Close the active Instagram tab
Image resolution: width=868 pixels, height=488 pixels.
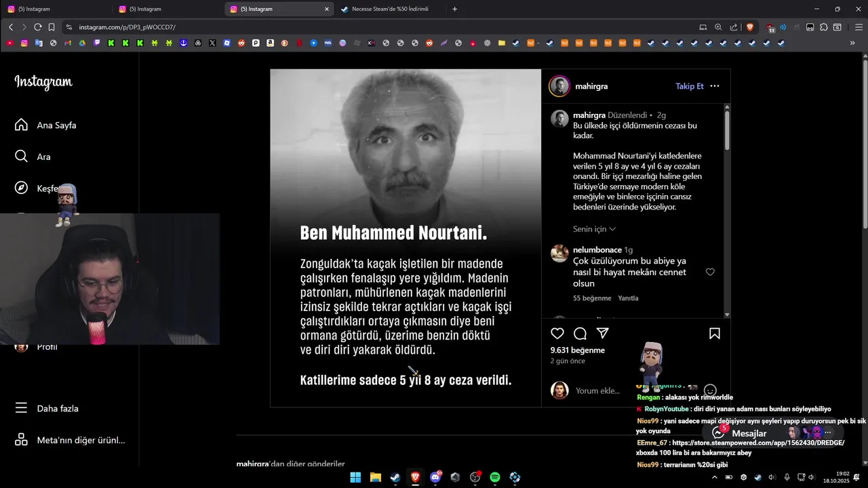[326, 9]
